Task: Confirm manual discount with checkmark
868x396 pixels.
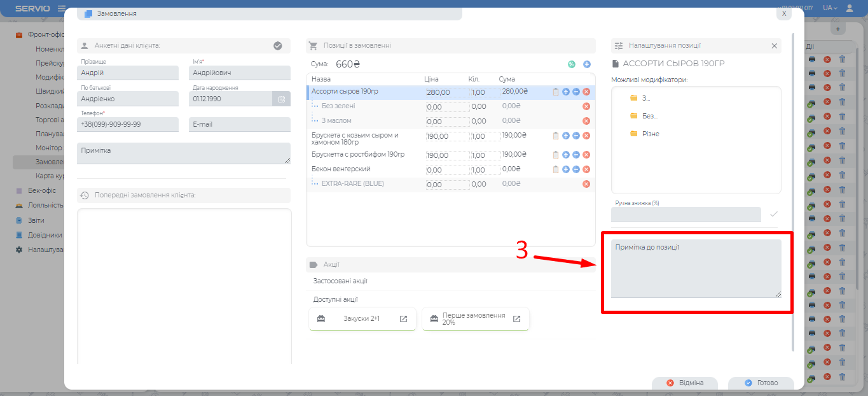Action: point(774,214)
